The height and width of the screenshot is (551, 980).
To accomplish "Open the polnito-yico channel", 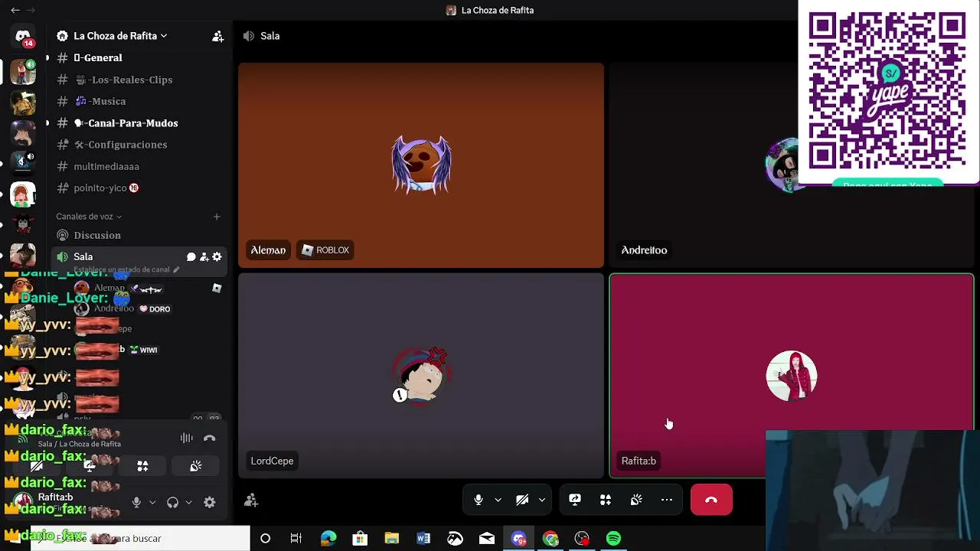I will [x=139, y=188].
